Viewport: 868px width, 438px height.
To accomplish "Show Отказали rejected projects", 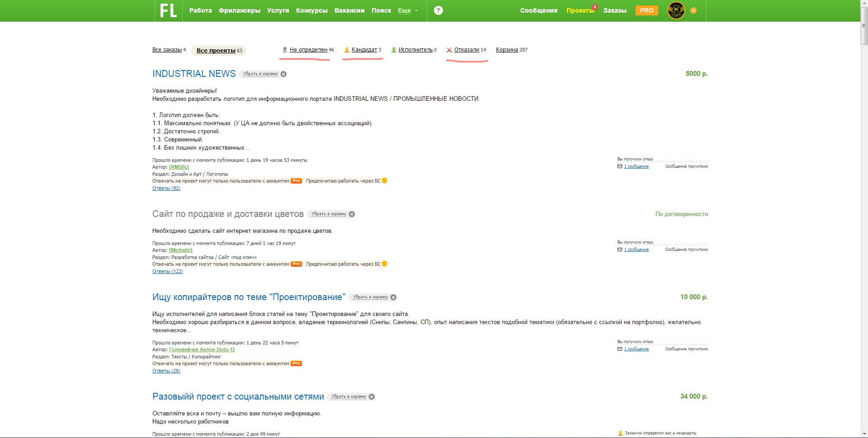I will (467, 50).
